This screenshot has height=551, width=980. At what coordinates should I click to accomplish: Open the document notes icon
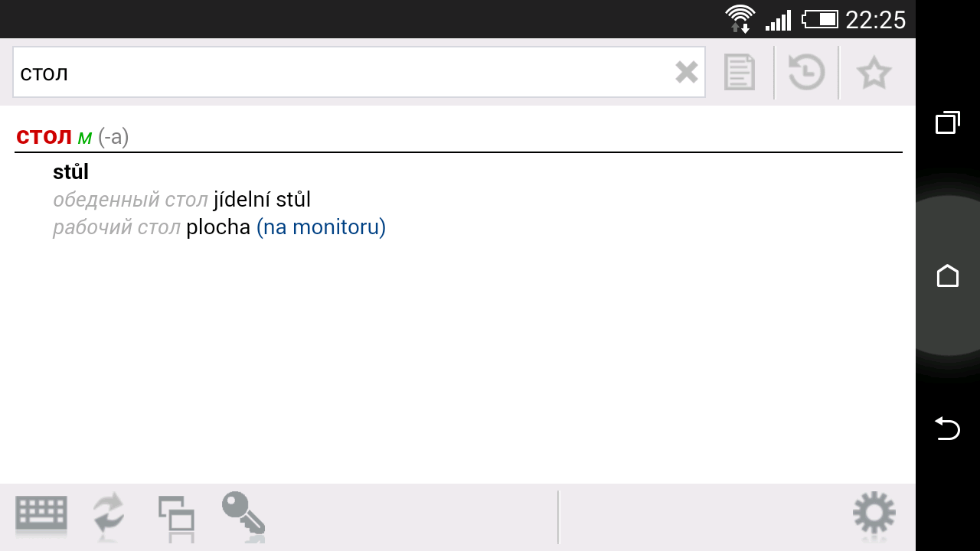click(x=740, y=73)
